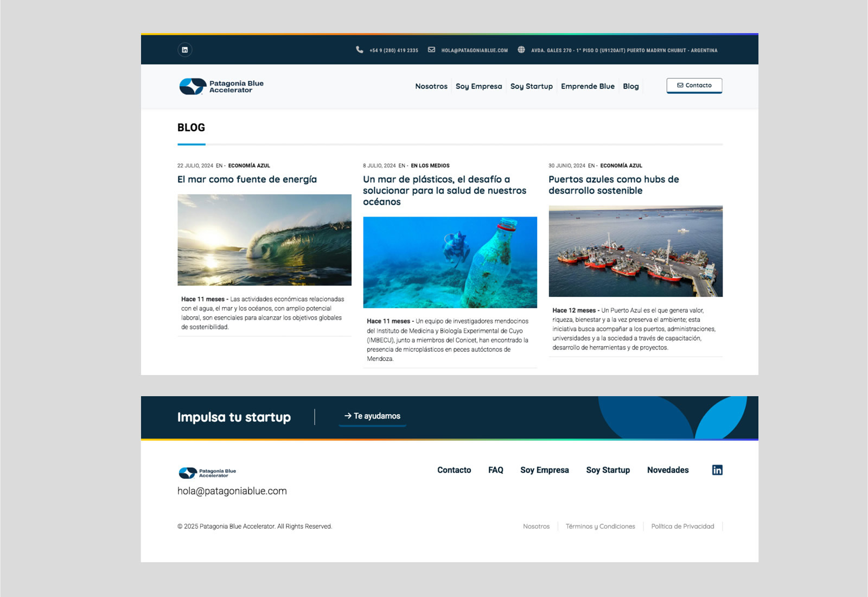Open article El mar como fuente de energía

pos(247,180)
